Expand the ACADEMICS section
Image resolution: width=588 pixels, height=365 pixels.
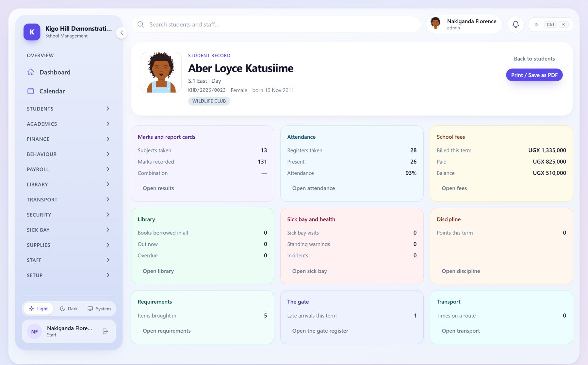69,124
